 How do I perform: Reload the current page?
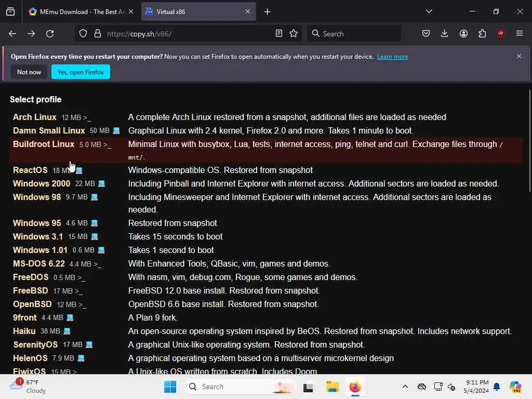pyautogui.click(x=50, y=34)
